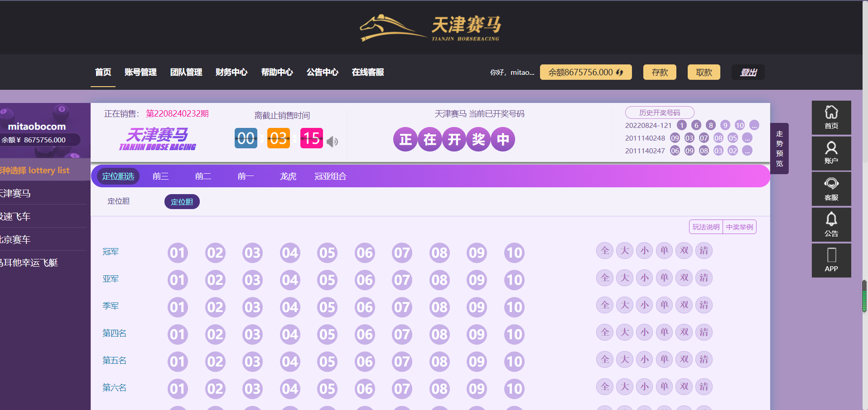Click the Tianjin Horseracing logo at top
Image resolution: width=868 pixels, height=410 pixels.
[430, 28]
